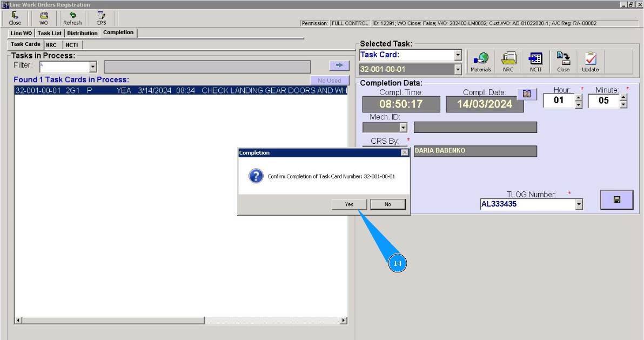Increase the Minute value
644x340 pixels.
point(623,97)
